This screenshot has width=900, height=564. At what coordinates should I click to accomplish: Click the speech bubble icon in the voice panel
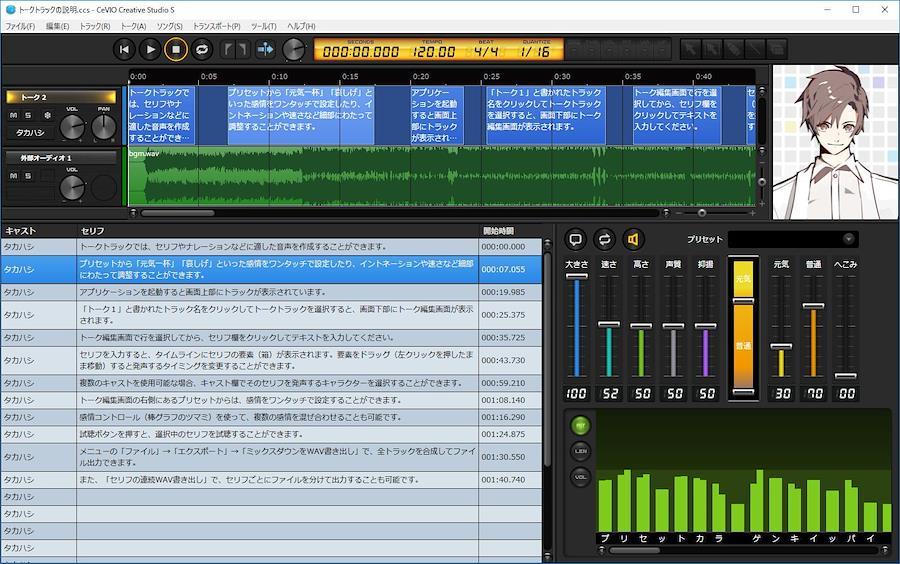[x=575, y=239]
